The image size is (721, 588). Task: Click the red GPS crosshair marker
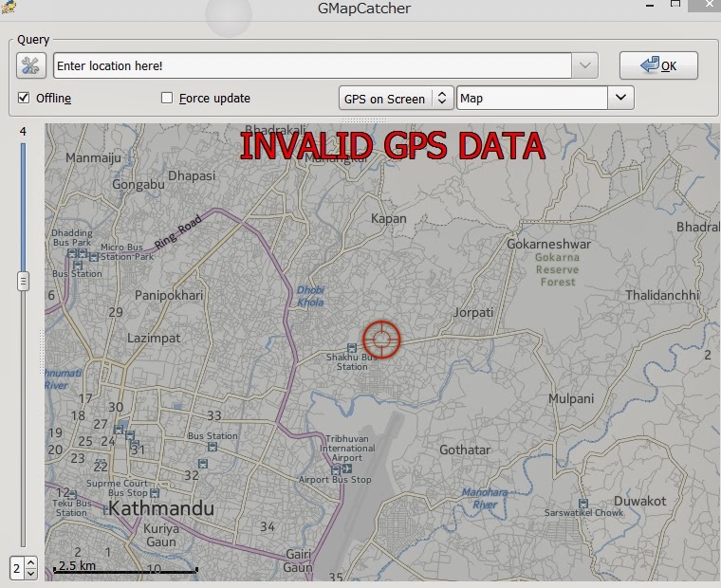coord(381,340)
